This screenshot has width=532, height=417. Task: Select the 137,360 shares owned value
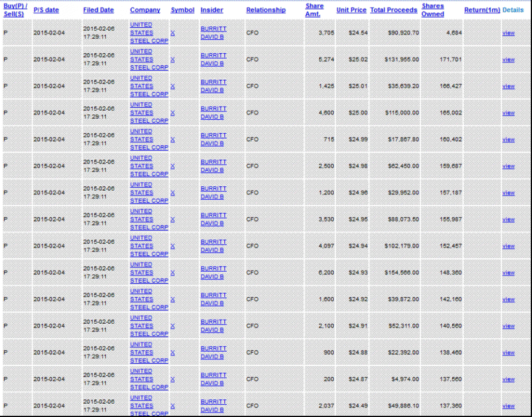(x=450, y=406)
